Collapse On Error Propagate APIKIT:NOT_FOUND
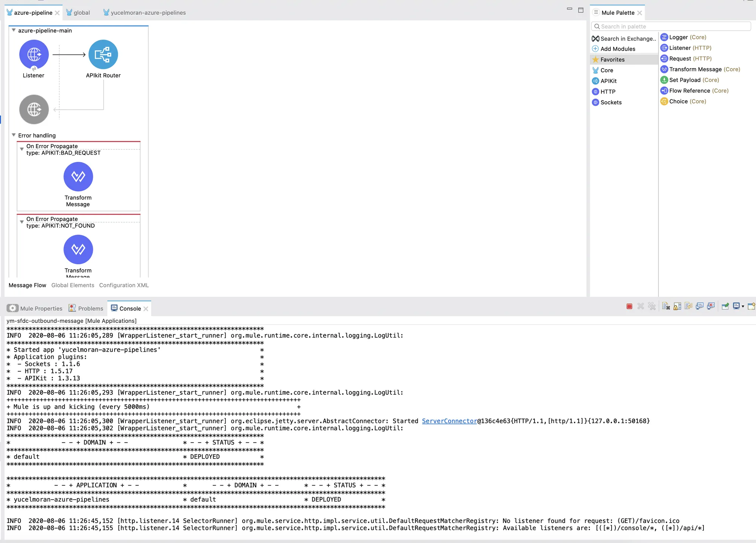The height and width of the screenshot is (543, 756). click(x=22, y=222)
